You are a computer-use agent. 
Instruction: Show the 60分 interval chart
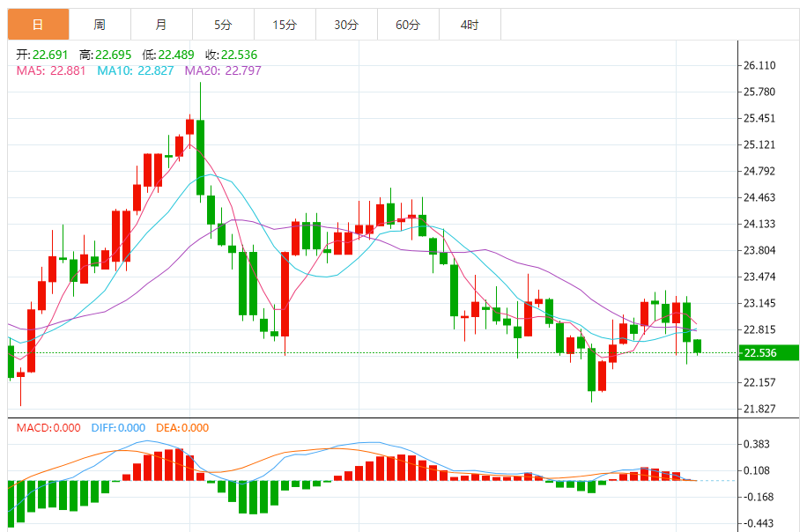point(408,25)
